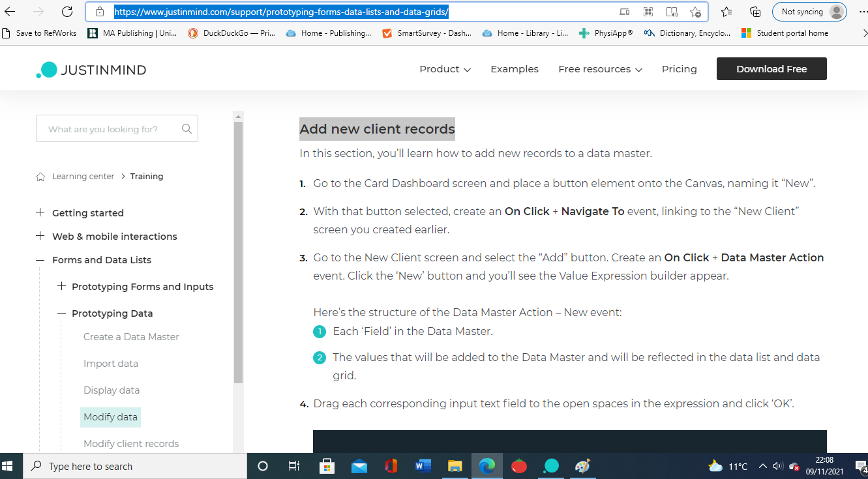
Task: Collapse the Forms and Data Lists section
Action: pyautogui.click(x=40, y=260)
